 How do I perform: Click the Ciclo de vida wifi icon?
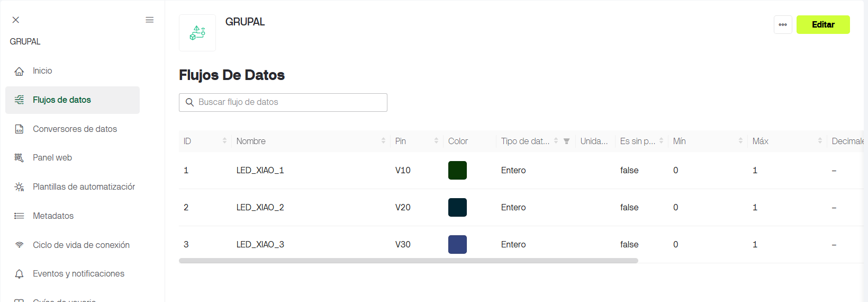pyautogui.click(x=19, y=245)
